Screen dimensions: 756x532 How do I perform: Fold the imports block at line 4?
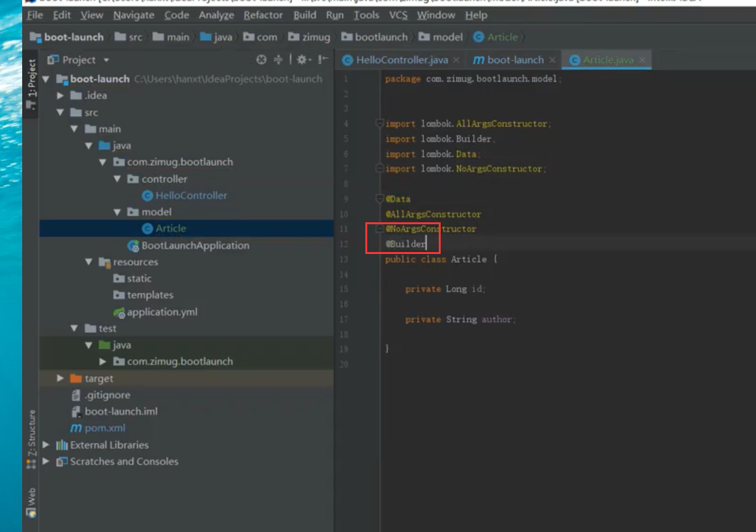(379, 123)
